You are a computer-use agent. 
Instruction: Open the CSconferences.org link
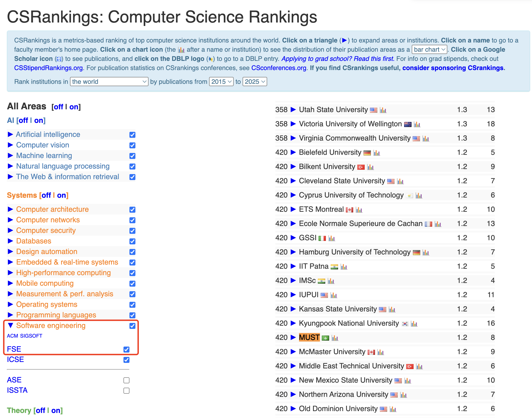[279, 68]
